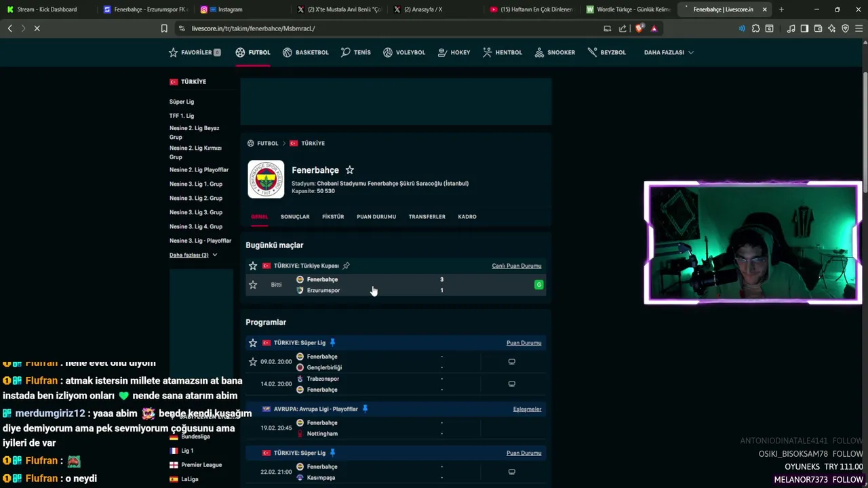Open the Brave Wallet icon
The height and width of the screenshot is (488, 868).
coord(818,28)
